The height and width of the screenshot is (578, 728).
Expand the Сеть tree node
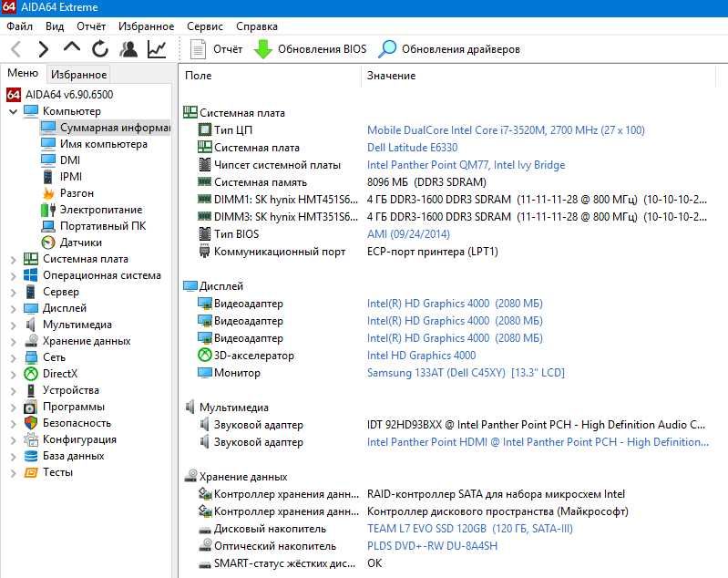[13, 358]
